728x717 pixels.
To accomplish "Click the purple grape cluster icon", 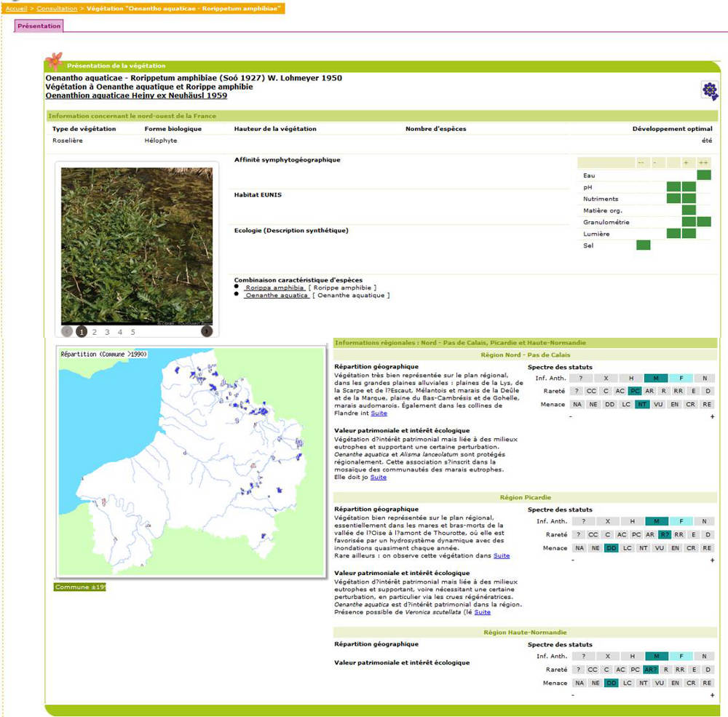I will 709,90.
